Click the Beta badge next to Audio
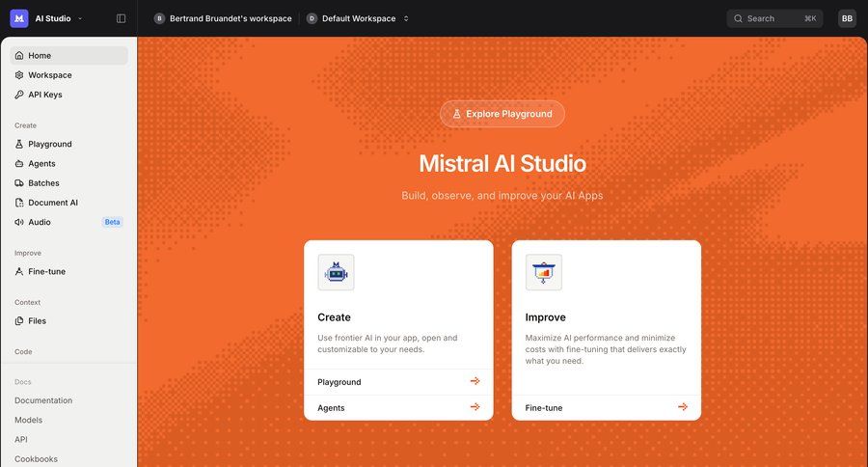Screen dimensions: 868x467 [113, 222]
